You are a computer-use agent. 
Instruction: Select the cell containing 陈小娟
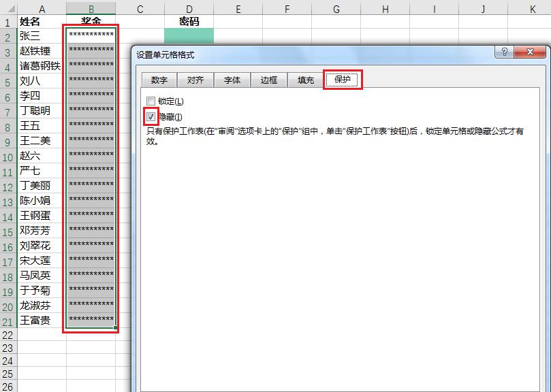tap(42, 201)
